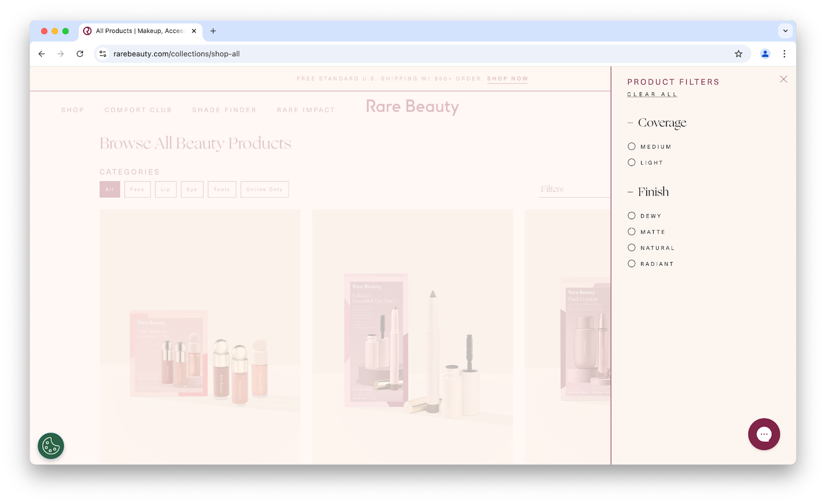Select Medium coverage filter

(649, 147)
